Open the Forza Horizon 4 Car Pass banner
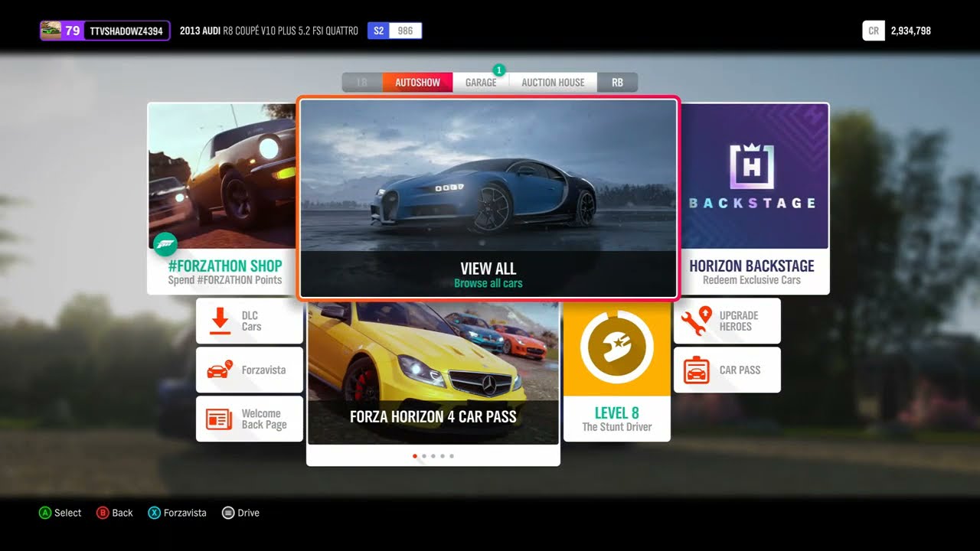The width and height of the screenshot is (980, 551). (433, 373)
